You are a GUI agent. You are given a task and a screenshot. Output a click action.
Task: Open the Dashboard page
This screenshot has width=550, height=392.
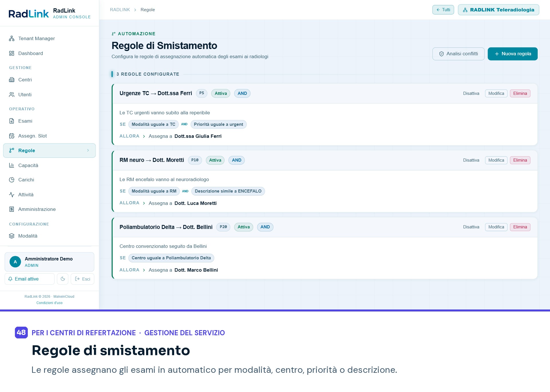(x=49, y=53)
